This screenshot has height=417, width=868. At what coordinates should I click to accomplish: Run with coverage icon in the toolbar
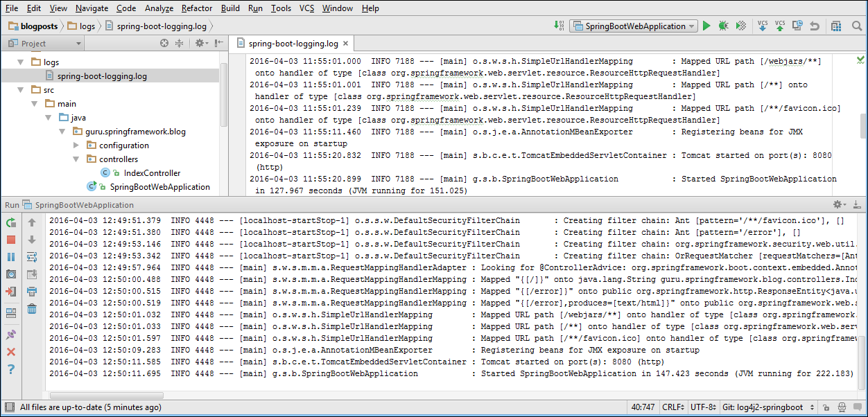click(x=741, y=26)
